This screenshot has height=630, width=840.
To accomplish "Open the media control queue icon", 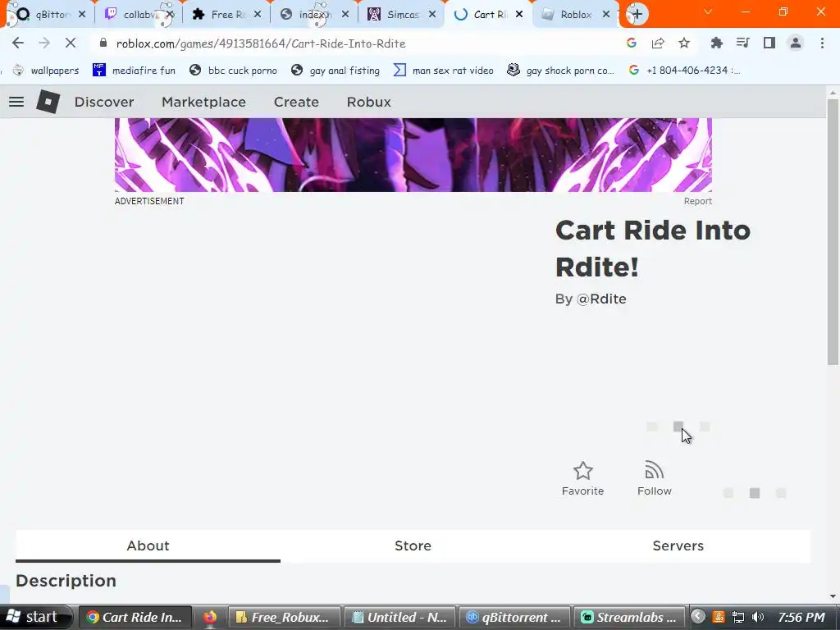I will (742, 43).
